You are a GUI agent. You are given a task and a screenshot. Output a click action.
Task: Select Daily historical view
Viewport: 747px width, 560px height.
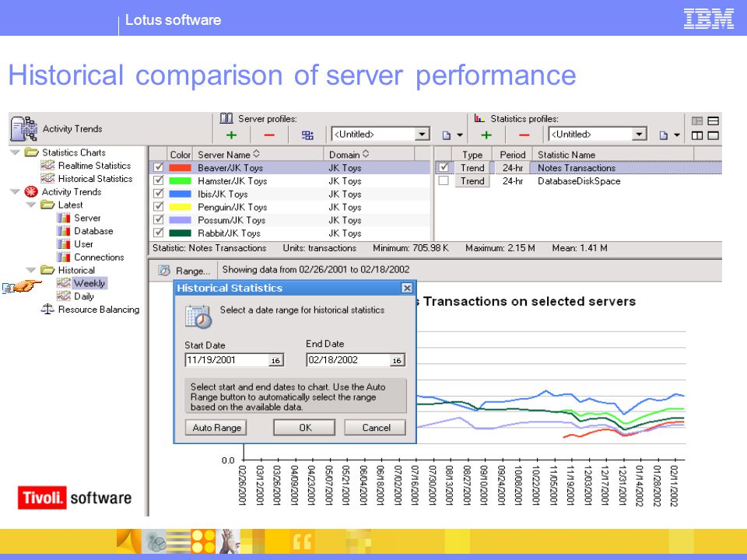(x=84, y=296)
